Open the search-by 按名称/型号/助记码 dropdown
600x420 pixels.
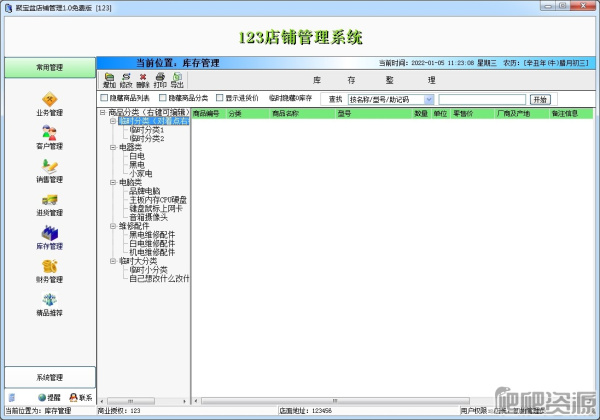429,99
